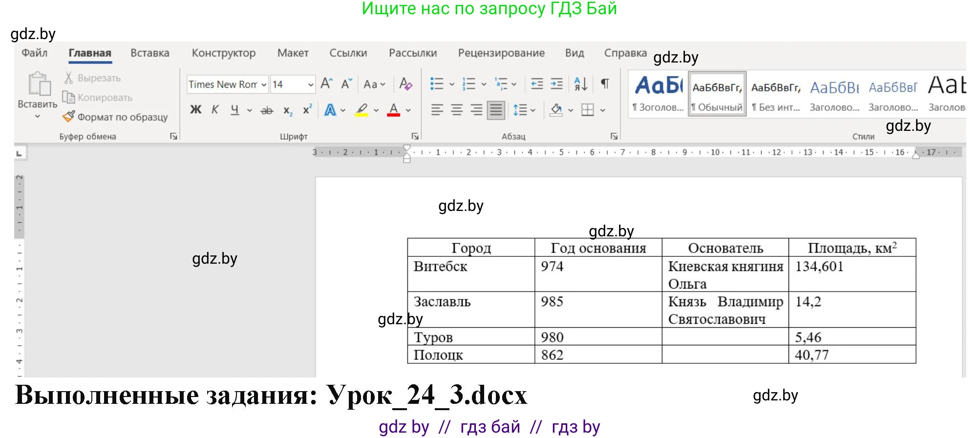Switch to the Вид tab
Viewport: 980px width, 438px height.
(575, 53)
